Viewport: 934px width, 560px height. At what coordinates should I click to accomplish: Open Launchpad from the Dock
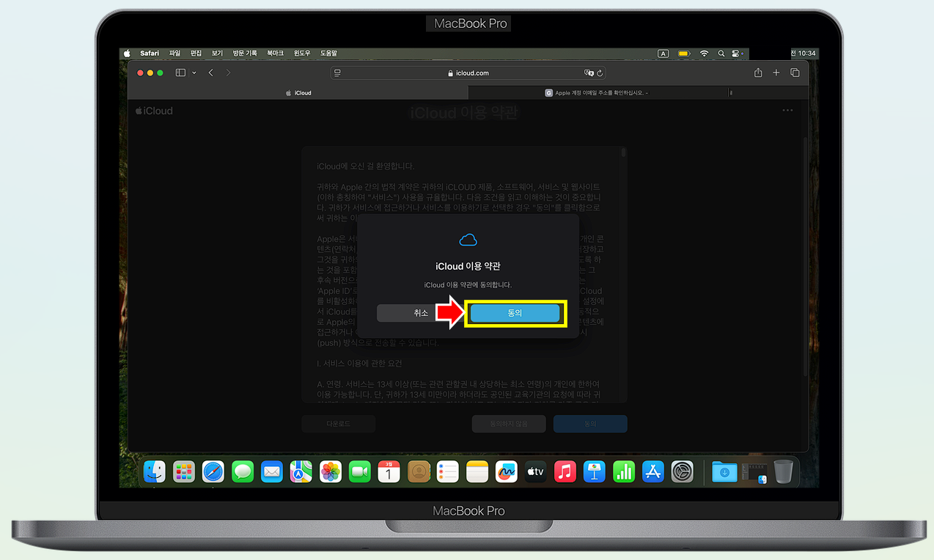(x=184, y=471)
